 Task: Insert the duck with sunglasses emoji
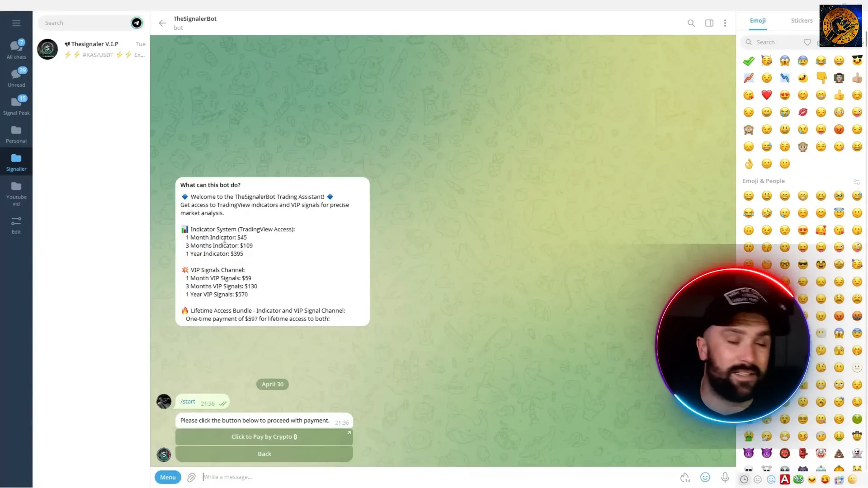857,61
